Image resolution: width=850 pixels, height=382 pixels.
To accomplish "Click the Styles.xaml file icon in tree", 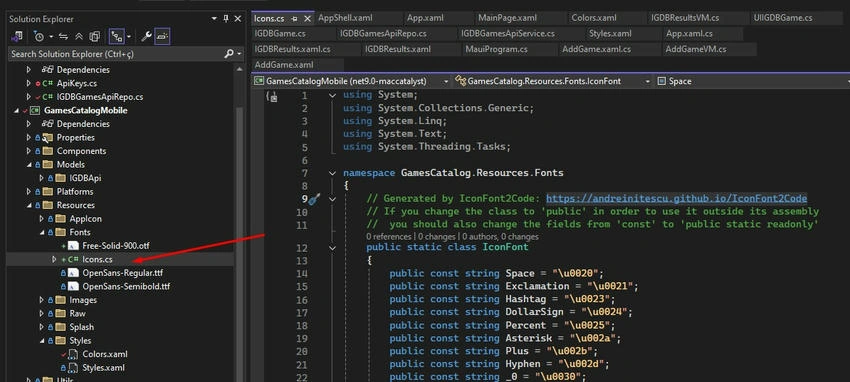I will click(73, 368).
